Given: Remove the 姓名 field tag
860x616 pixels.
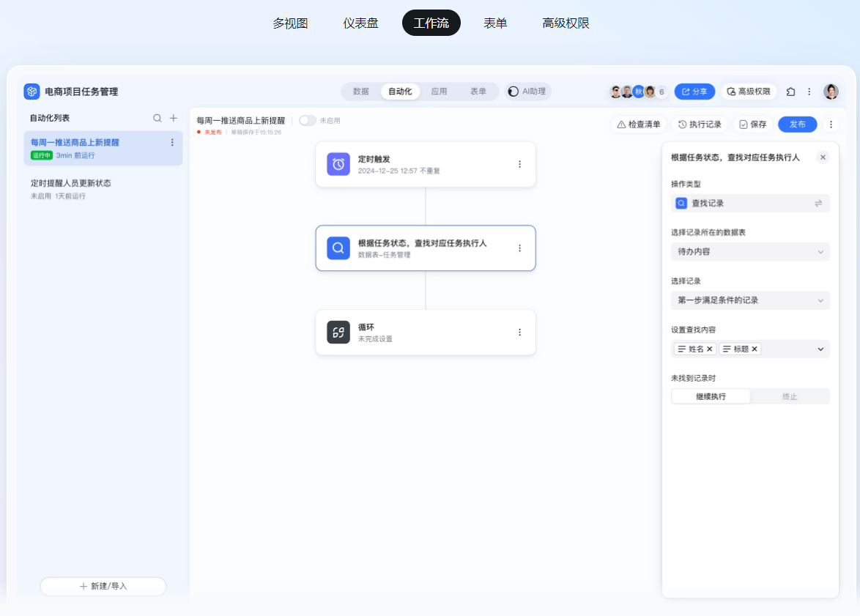Looking at the screenshot, I should point(710,349).
